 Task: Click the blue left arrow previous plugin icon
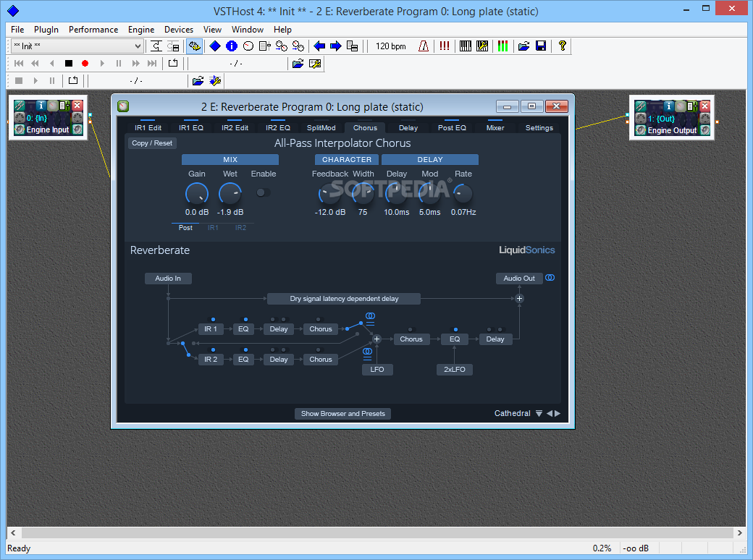click(x=319, y=46)
